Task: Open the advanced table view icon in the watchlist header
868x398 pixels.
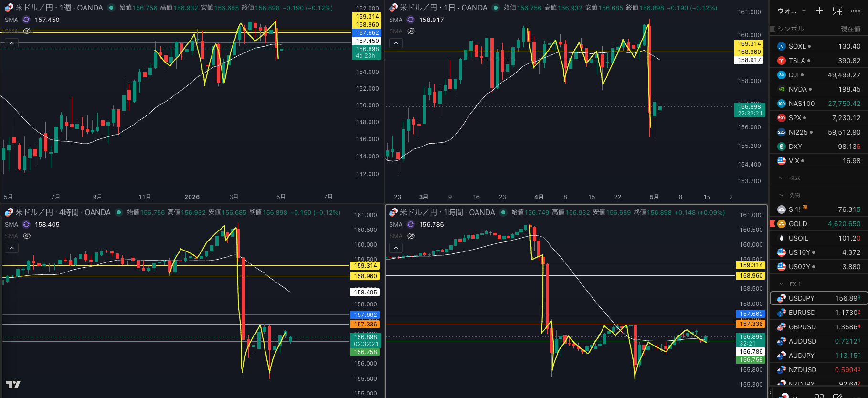Action: point(837,10)
